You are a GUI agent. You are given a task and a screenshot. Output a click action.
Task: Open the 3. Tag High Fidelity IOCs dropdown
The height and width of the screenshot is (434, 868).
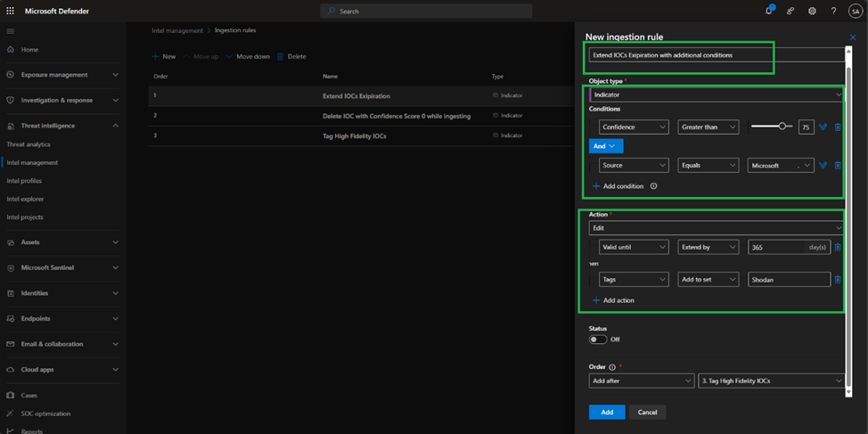[772, 381]
